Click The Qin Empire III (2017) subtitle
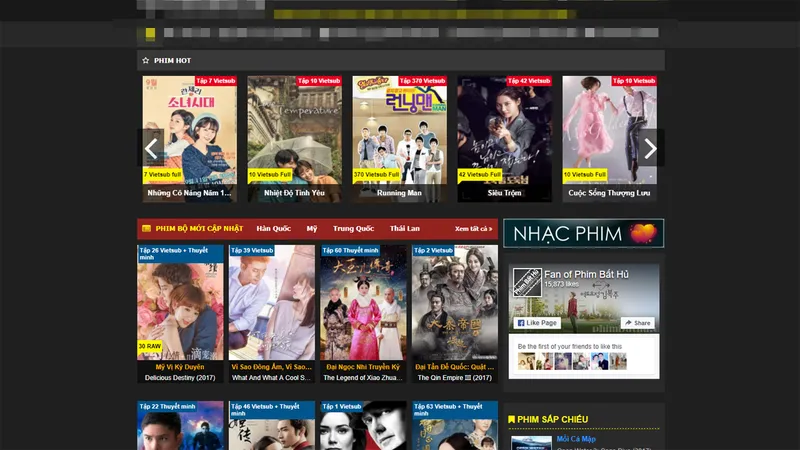Viewport: 800px width, 450px height. 455,378
